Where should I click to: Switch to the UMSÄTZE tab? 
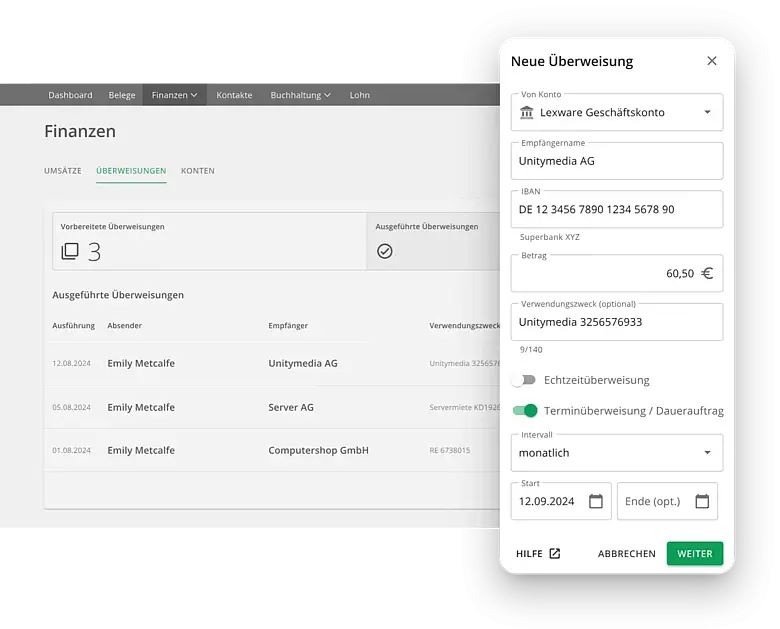click(x=63, y=171)
